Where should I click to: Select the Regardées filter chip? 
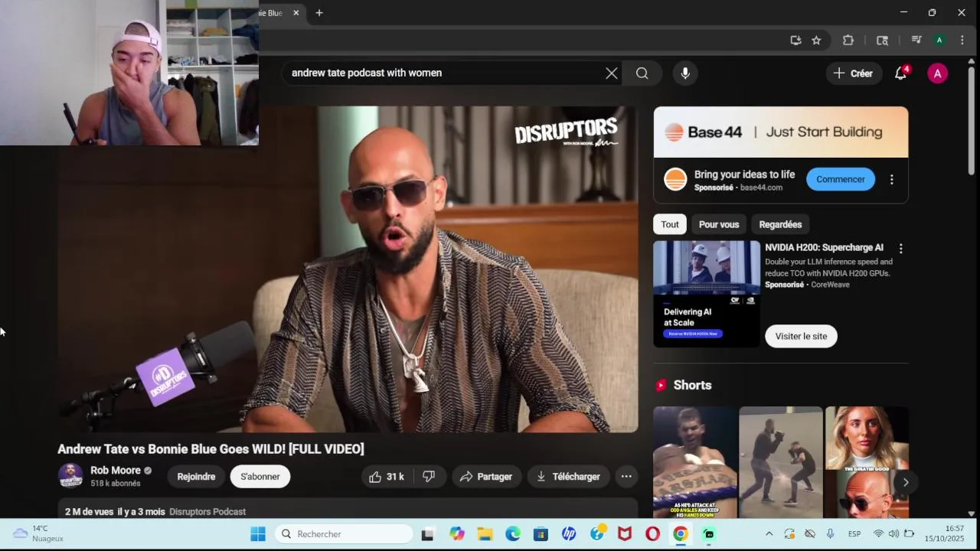click(780, 225)
